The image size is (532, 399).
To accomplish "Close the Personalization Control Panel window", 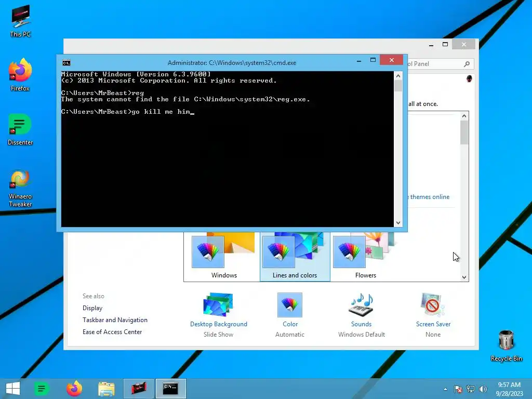I will click(x=464, y=44).
